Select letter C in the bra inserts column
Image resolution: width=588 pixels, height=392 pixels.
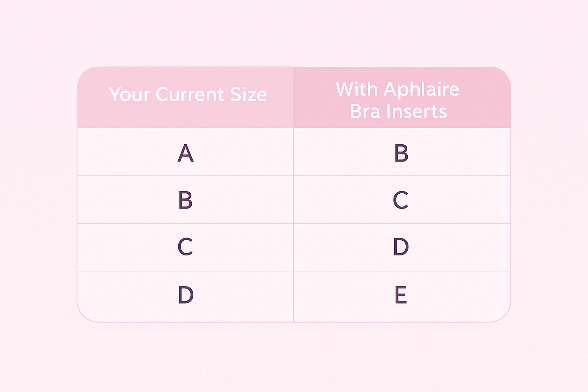[x=401, y=200]
